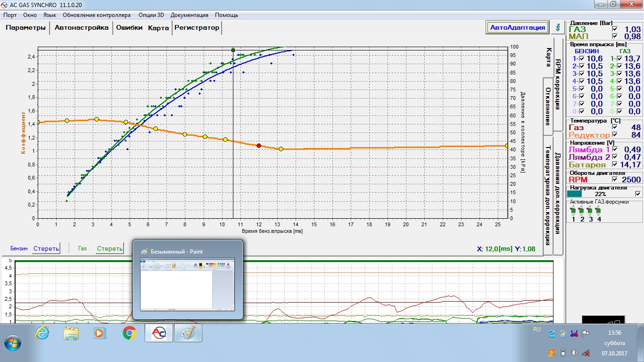Click the connection chain icon beside АвтоАдаптация
The image size is (644, 362).
(558, 27)
